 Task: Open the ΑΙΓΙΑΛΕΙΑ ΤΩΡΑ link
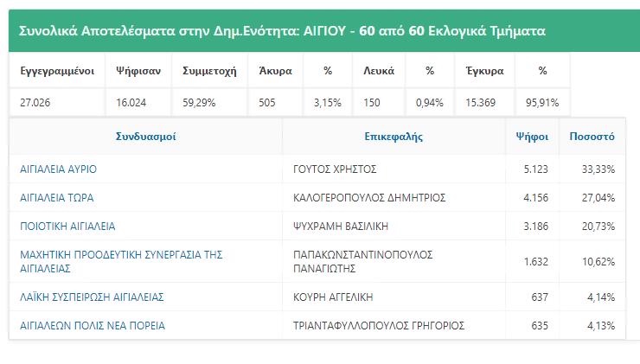pos(57,197)
